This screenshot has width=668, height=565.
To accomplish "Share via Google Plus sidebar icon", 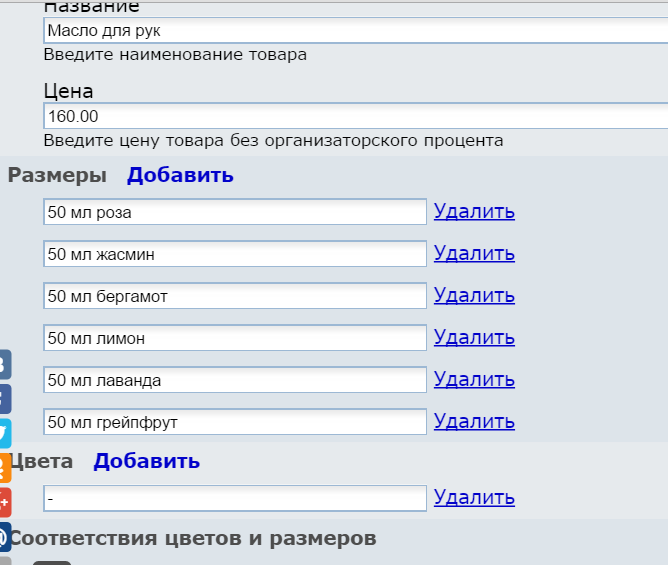I will 5,502.
